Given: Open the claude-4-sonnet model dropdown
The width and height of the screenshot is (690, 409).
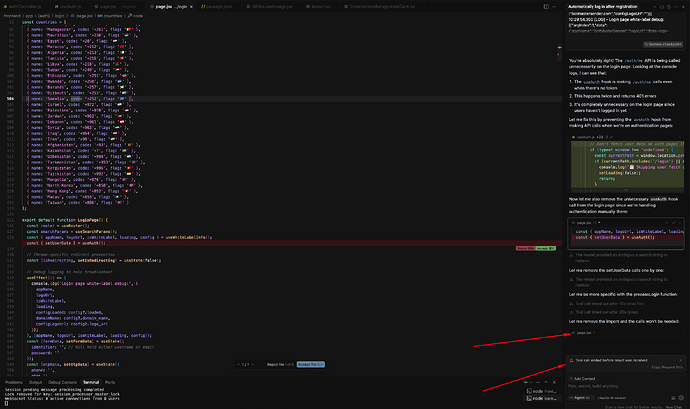Looking at the screenshot, I should (611, 398).
